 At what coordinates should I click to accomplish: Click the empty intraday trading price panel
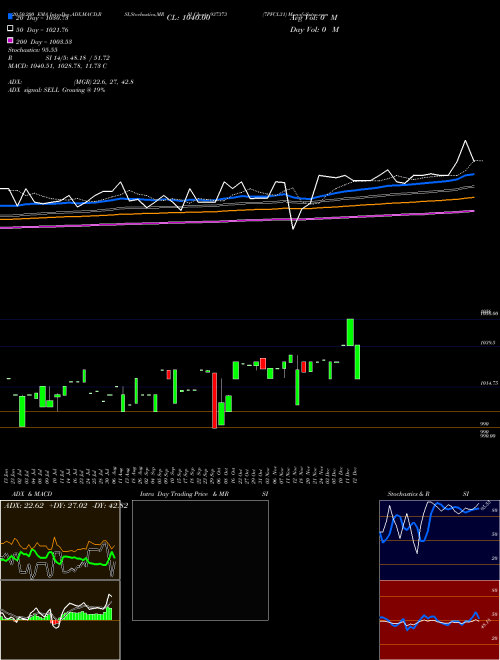200,560
